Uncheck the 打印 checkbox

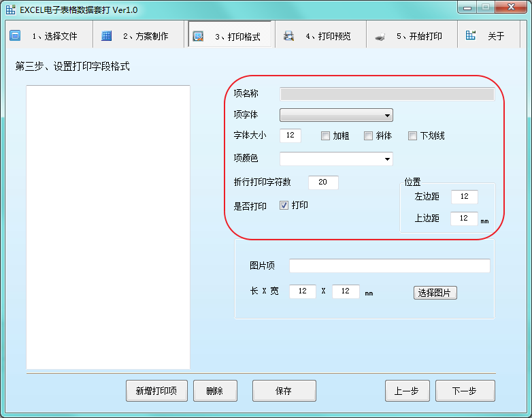tap(284, 205)
